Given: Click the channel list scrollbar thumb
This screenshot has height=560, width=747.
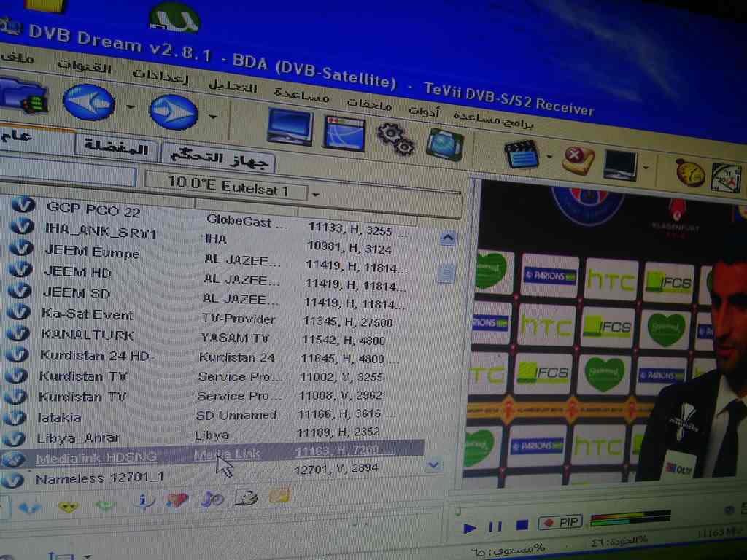Looking at the screenshot, I should 446,273.
